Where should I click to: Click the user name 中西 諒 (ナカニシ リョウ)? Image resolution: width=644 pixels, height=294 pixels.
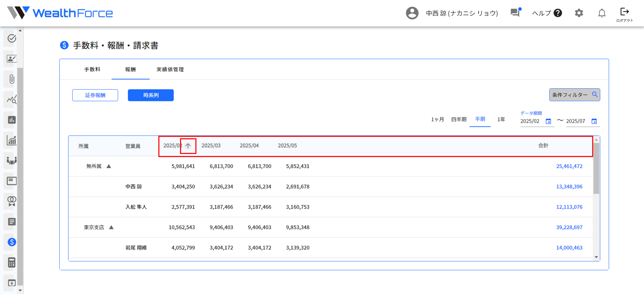pyautogui.click(x=462, y=13)
